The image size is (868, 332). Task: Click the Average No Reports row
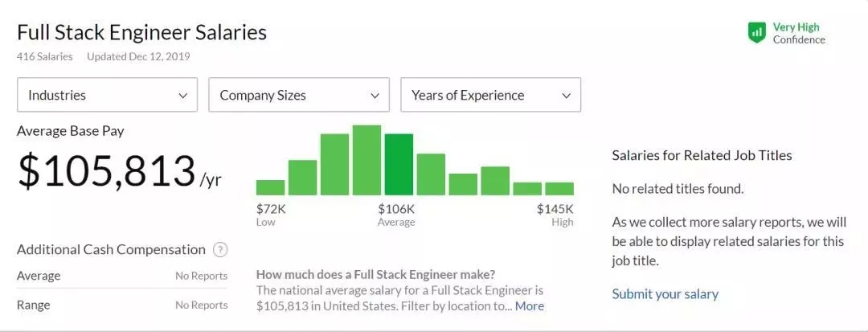121,276
